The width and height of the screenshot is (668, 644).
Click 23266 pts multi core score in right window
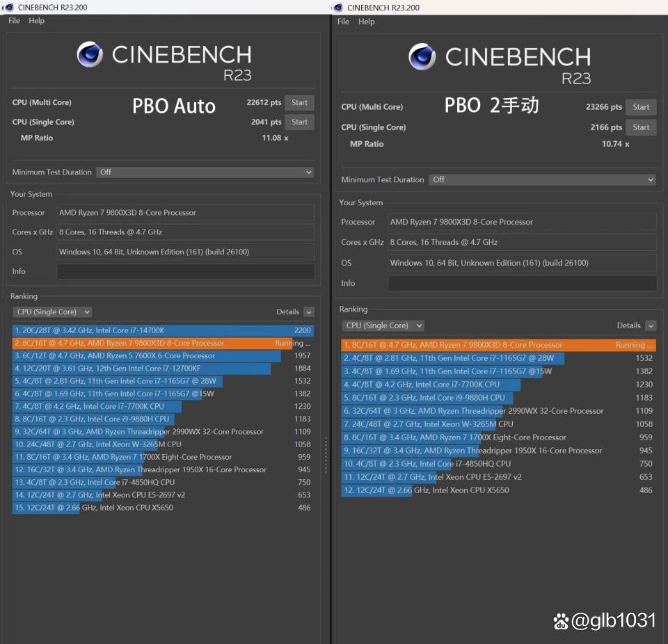click(x=604, y=107)
